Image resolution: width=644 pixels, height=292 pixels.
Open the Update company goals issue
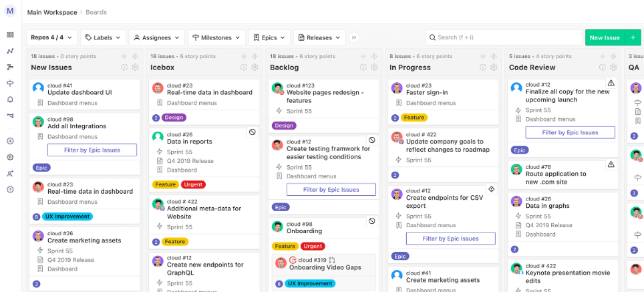click(x=448, y=146)
